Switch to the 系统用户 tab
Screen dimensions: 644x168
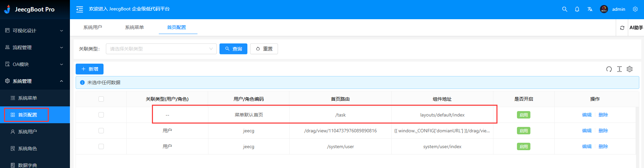pos(93,27)
